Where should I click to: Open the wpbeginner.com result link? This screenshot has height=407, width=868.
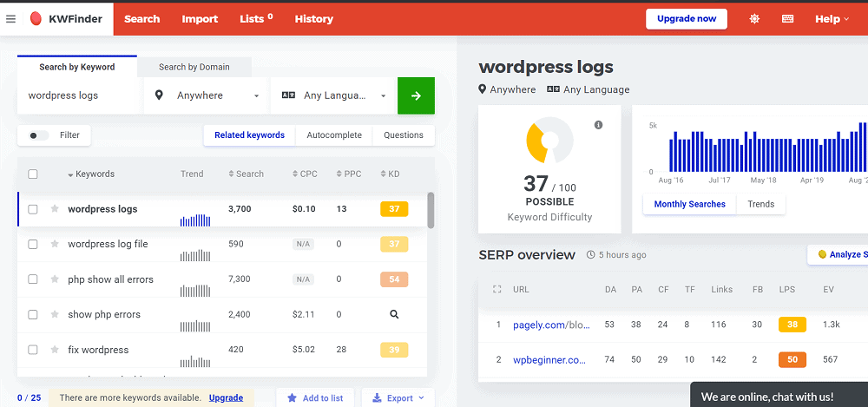tap(549, 360)
